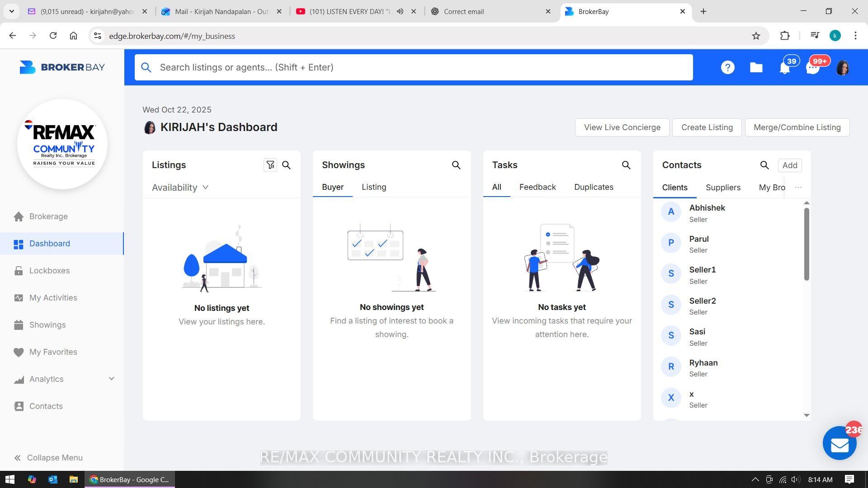
Task: Collapse the sidebar menu
Action: (x=48, y=458)
